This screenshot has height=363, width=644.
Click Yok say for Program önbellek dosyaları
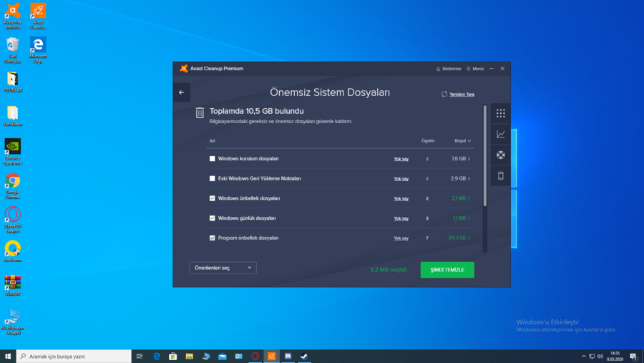(x=401, y=238)
